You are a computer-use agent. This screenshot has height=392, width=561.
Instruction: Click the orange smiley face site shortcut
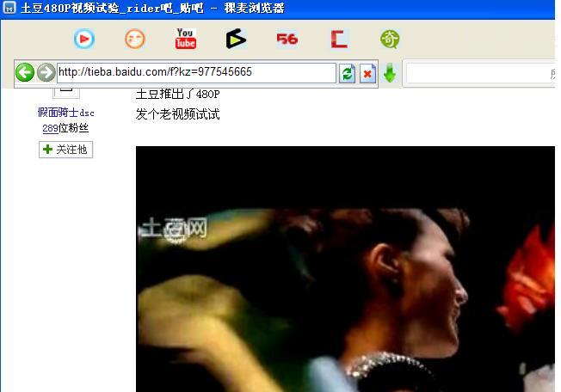point(135,39)
